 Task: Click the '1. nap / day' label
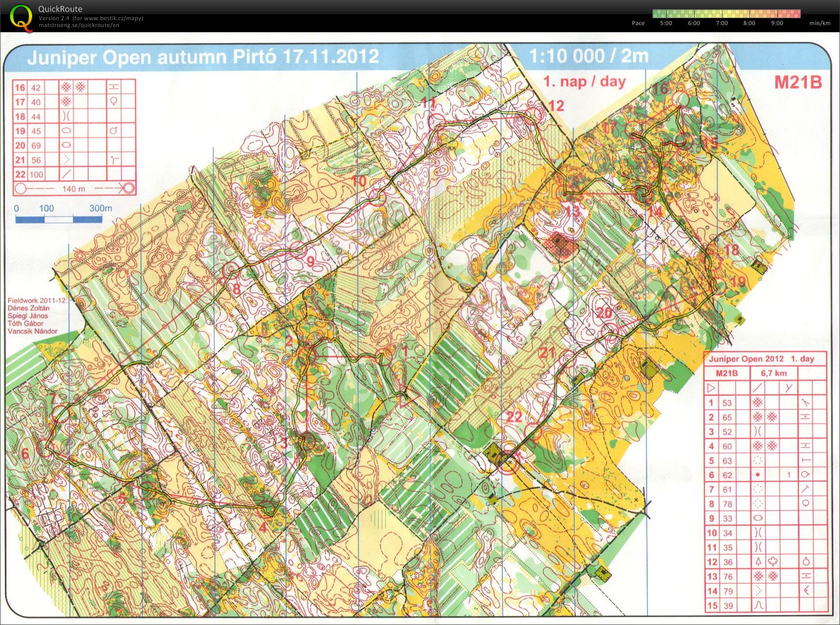coord(584,81)
